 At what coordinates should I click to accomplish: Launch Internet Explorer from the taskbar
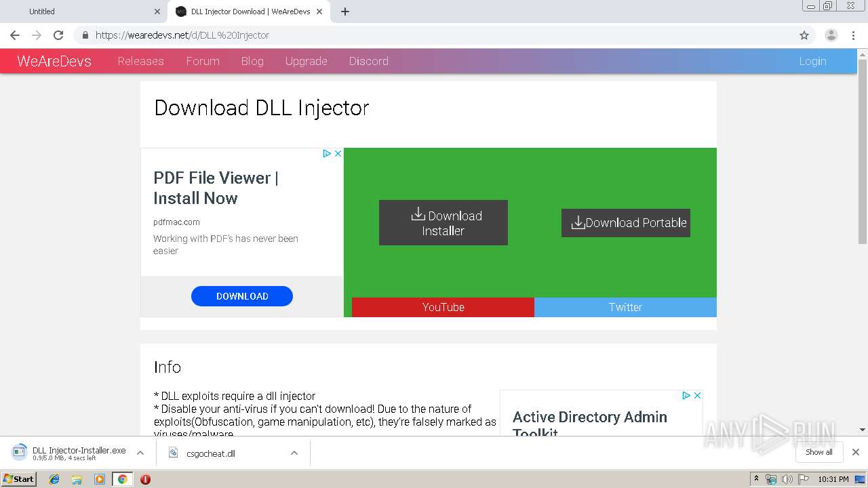54,479
